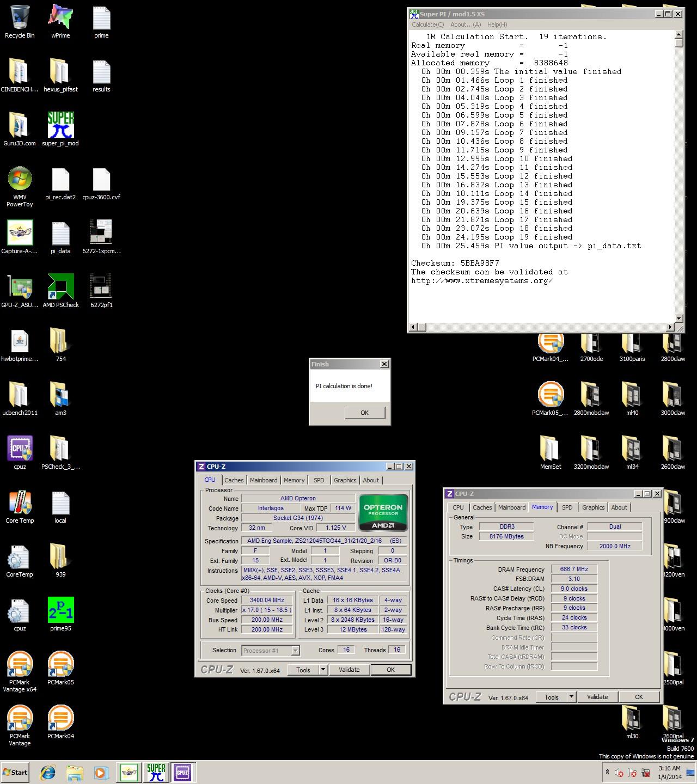Open the 6272pf1 image file
This screenshot has height=784, width=697.
(101, 291)
